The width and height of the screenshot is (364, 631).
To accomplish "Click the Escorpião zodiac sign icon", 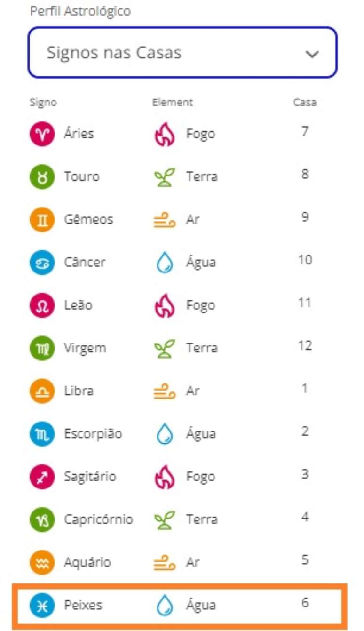I will 43,434.
